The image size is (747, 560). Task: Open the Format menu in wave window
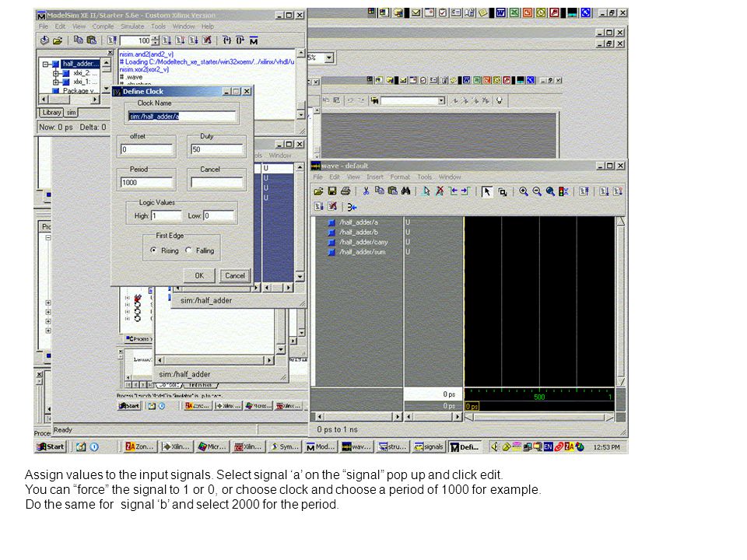(x=400, y=177)
